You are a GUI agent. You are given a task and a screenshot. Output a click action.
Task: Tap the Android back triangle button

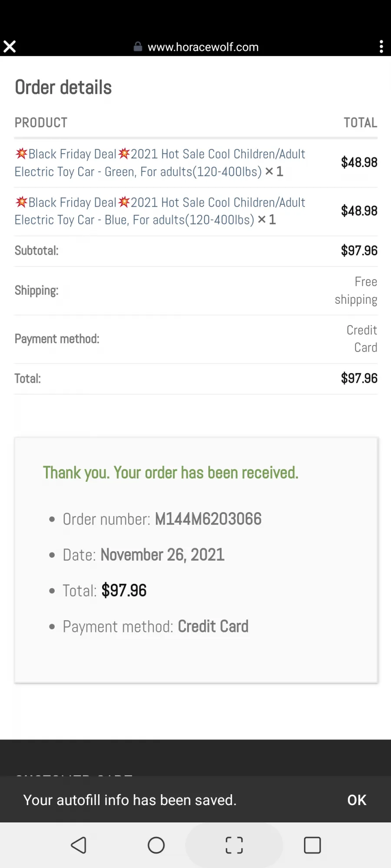79,845
